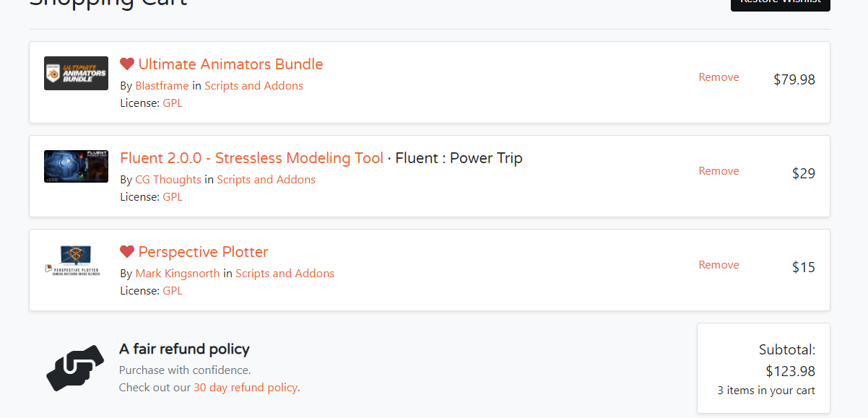The height and width of the screenshot is (418, 868).
Task: Click the Restore Wishlist button
Action: 781,3
